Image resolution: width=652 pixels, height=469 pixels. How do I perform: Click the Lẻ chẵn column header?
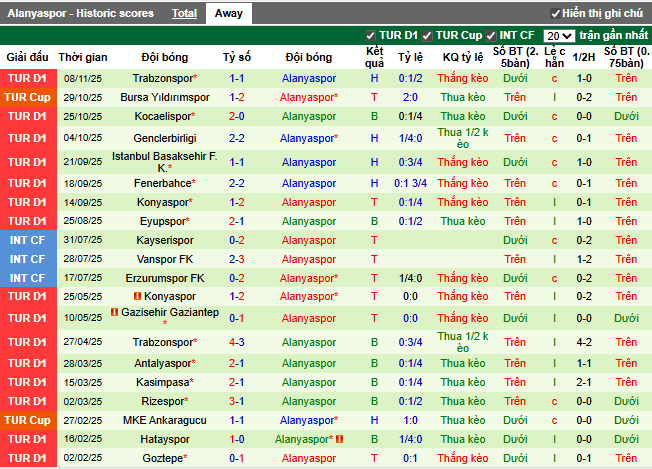[x=554, y=57]
